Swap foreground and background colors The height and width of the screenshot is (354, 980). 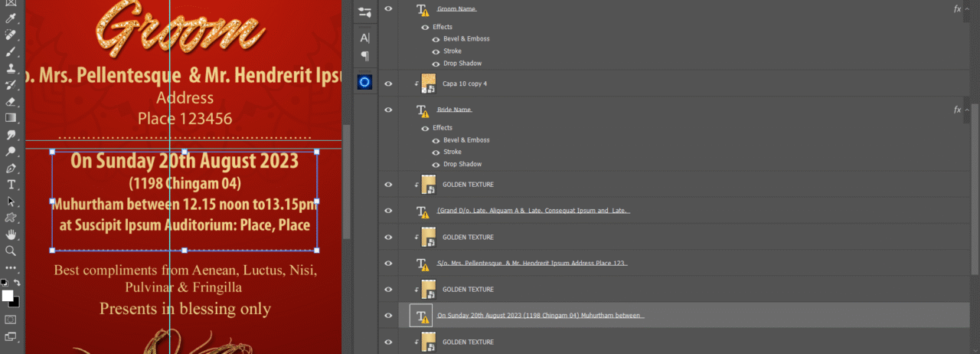pyautogui.click(x=17, y=283)
